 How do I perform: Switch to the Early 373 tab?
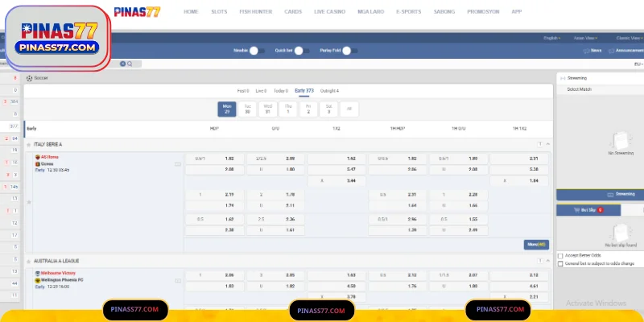pos(304,91)
